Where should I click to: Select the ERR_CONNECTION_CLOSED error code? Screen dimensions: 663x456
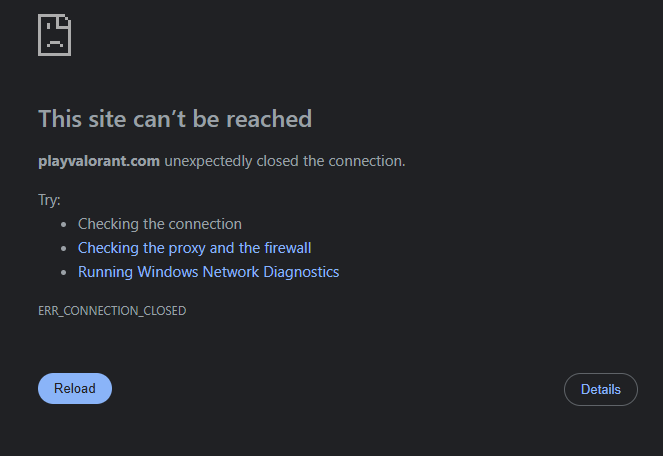112,311
